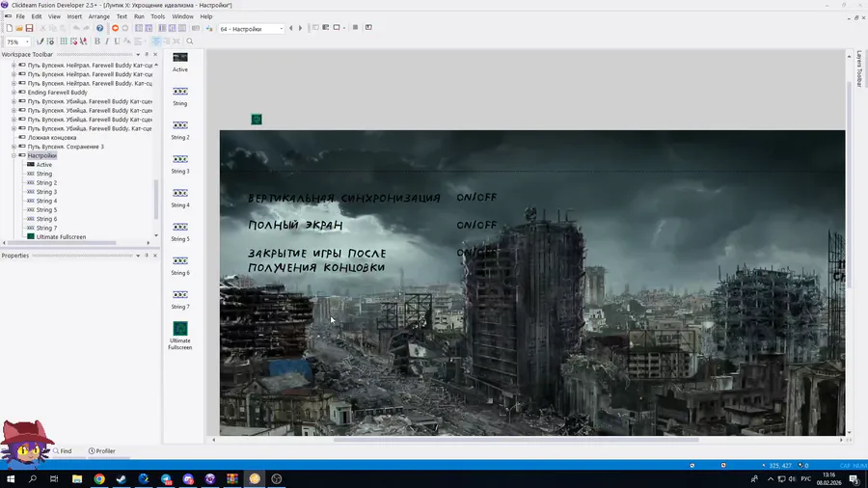This screenshot has width=868, height=488.
Task: Open the Edit menu
Action: 37,16
